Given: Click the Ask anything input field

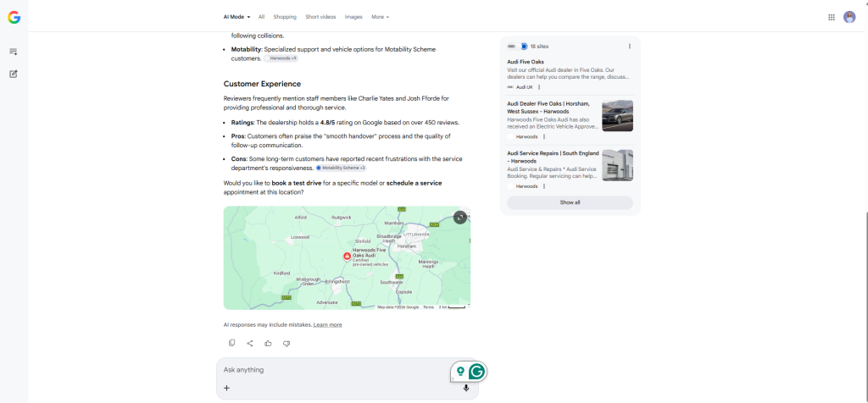Looking at the screenshot, I should pyautogui.click(x=331, y=370).
